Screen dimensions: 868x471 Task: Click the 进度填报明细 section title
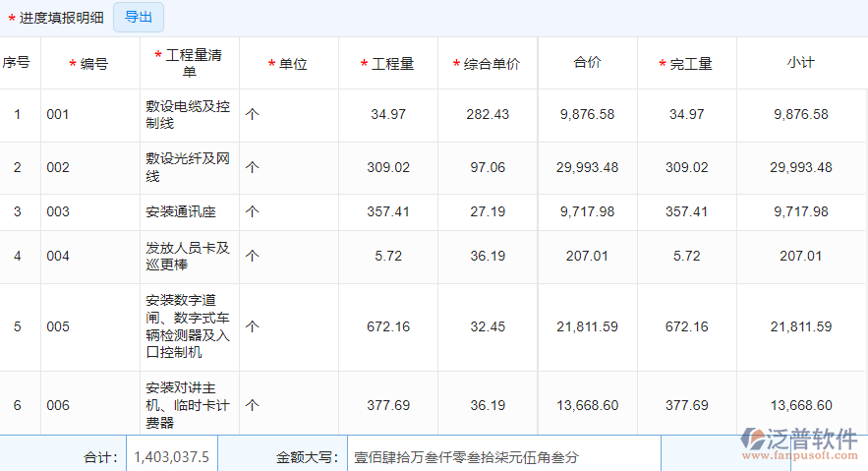pyautogui.click(x=62, y=18)
